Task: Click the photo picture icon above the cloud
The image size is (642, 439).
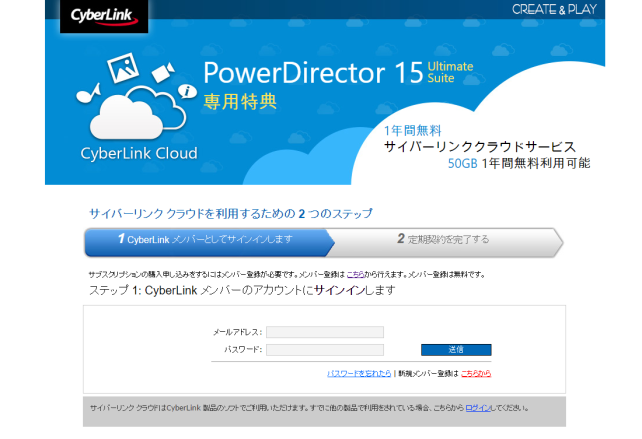Action: [x=123, y=68]
